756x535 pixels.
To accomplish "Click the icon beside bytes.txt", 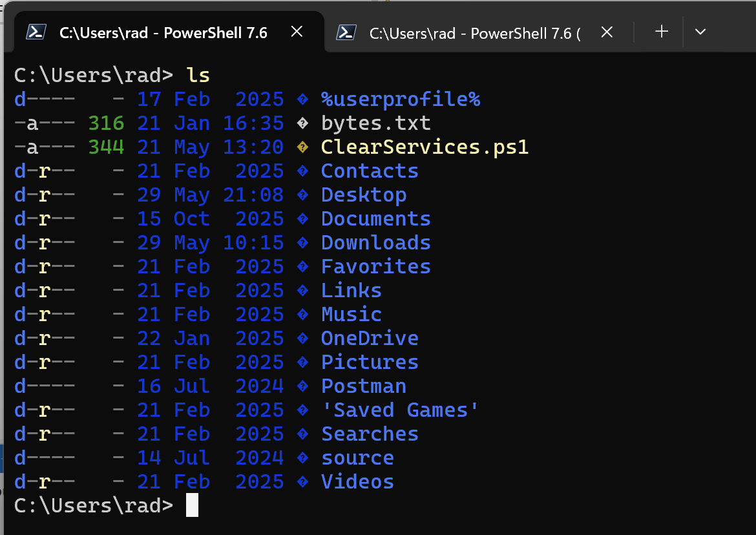I will (303, 123).
